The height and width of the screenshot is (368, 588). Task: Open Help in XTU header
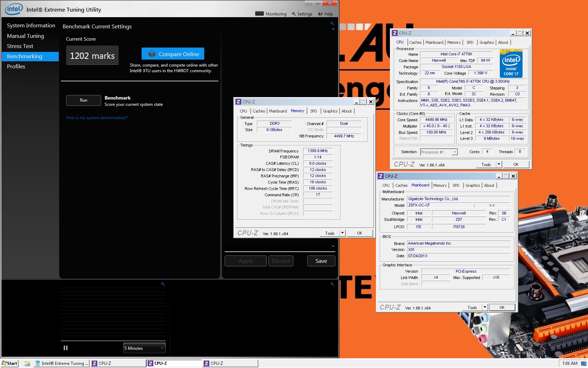325,14
